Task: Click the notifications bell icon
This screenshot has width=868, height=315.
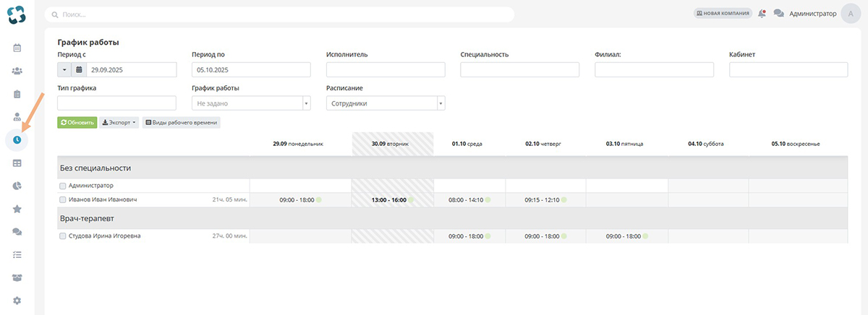Action: (x=762, y=14)
